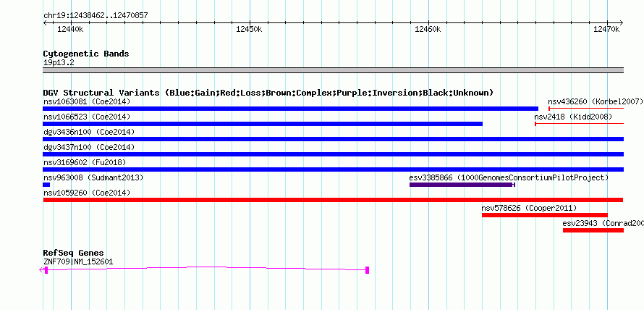
Task: Click the ruler's right arrowhead
Action: tap(622, 23)
